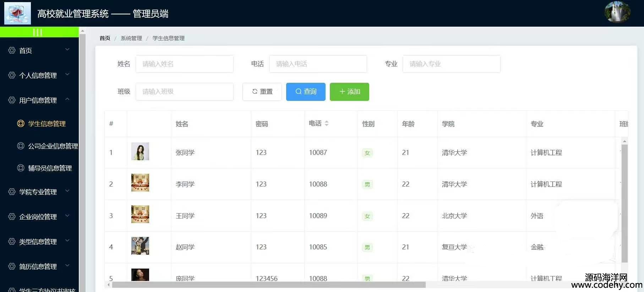Click the 重置 reset button
The image size is (644, 292).
[x=262, y=92]
